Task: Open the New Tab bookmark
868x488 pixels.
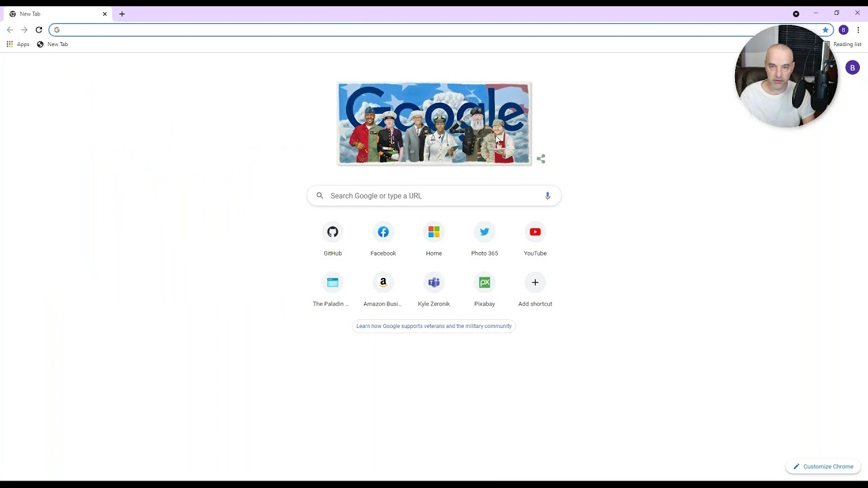Action: [x=53, y=44]
